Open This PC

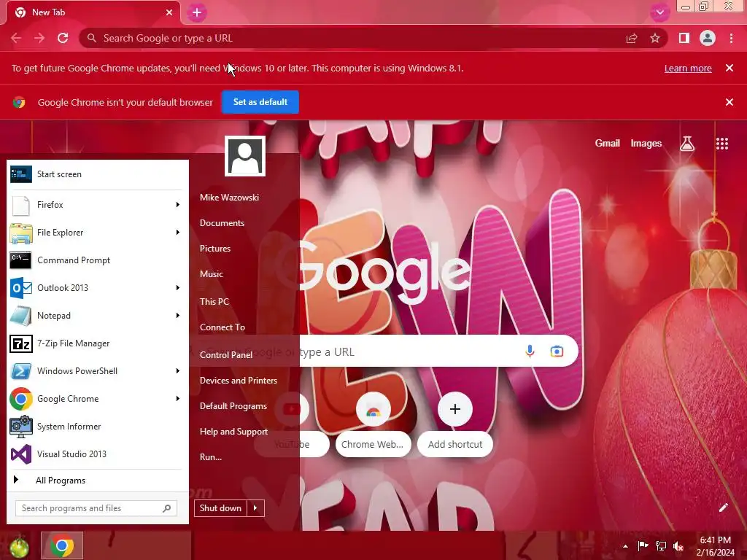point(214,301)
